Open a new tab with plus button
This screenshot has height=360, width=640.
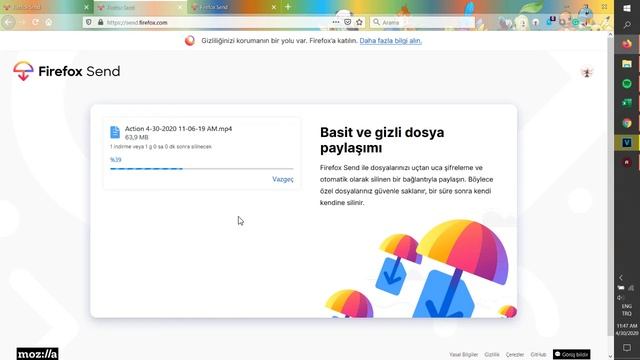click(288, 7)
